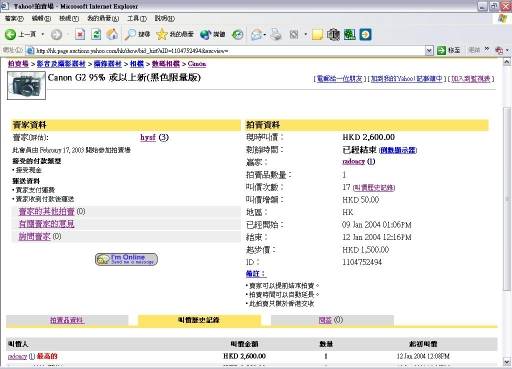Image resolution: width=512 pixels, height=369 pixels.
Task: Open seller hysf profile link
Action: [x=148, y=137]
